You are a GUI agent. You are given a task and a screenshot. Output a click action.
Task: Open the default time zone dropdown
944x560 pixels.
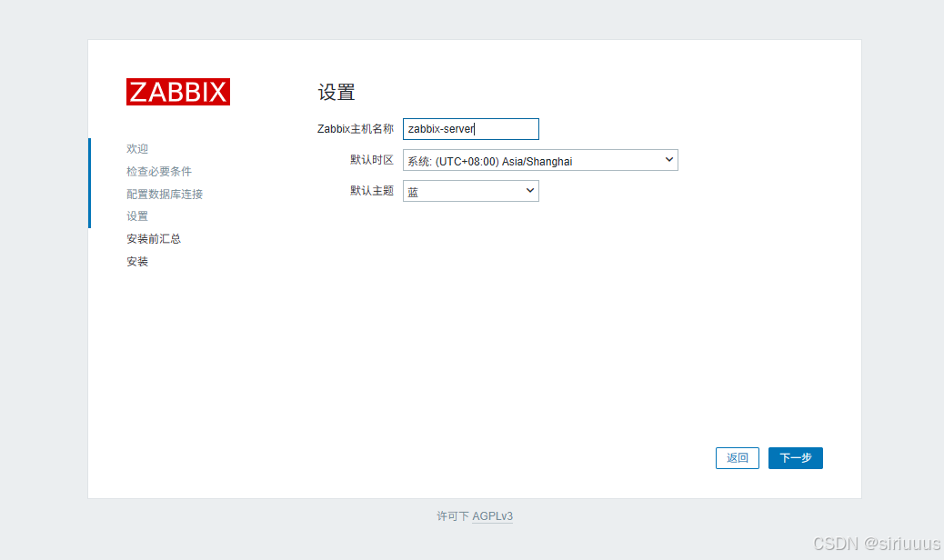click(540, 161)
